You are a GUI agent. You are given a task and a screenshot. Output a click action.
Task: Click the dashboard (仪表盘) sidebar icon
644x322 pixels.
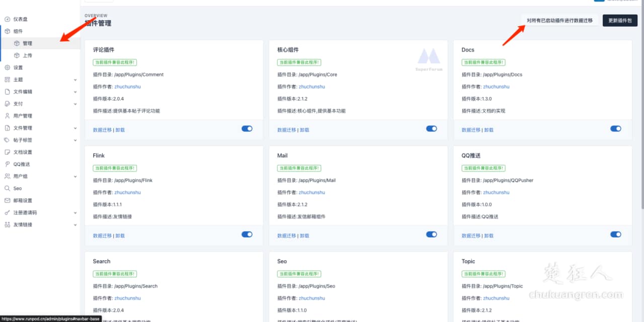pos(7,19)
